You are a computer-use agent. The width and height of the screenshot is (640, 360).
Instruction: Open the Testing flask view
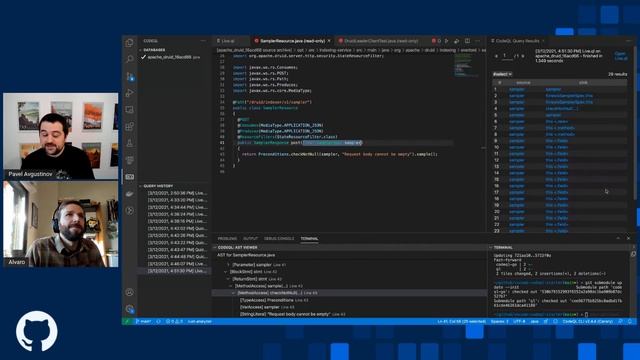129,143
